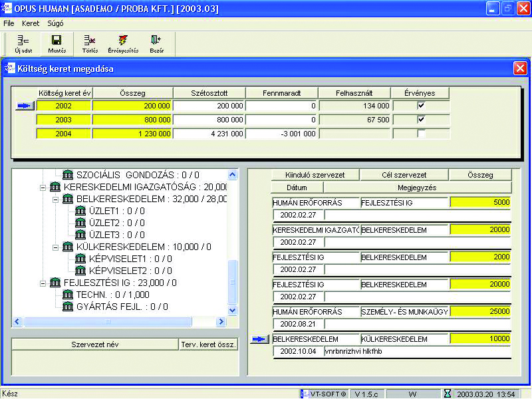Click tree horizontal scrollbar left arrow
Viewport: 532px width, 399px height.
point(18,321)
